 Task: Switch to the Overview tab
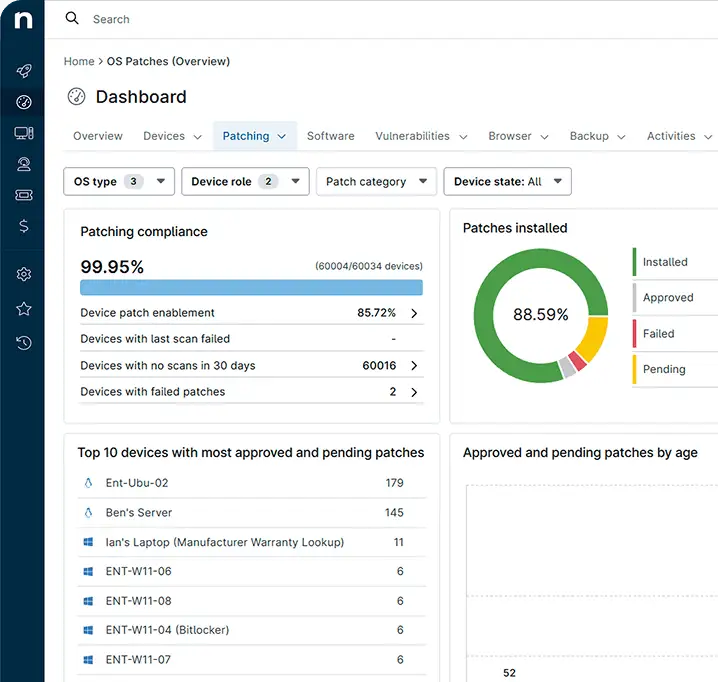(x=98, y=136)
